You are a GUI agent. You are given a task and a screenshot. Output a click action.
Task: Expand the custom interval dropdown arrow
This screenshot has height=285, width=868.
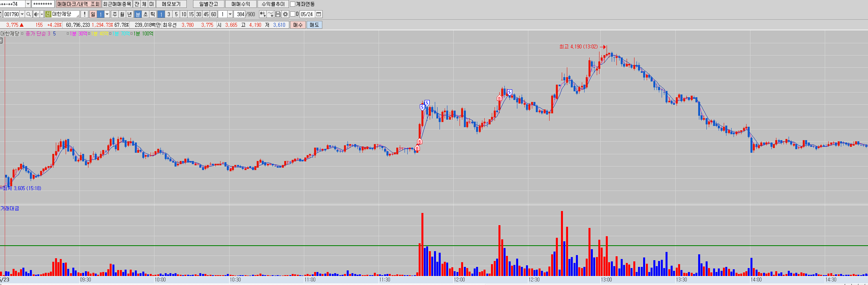point(230,14)
